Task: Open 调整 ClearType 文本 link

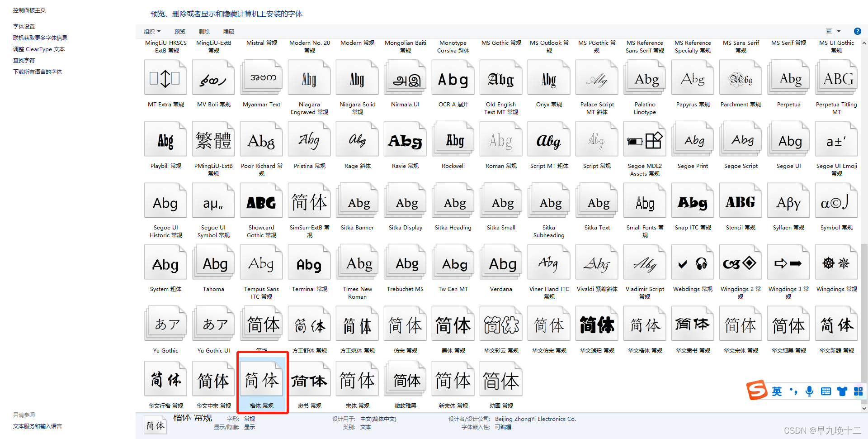Action: click(x=39, y=49)
